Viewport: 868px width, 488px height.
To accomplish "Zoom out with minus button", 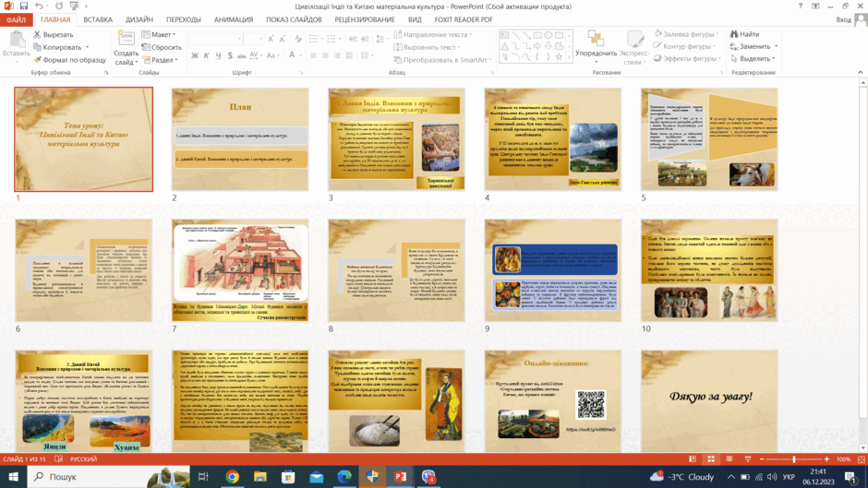I will pyautogui.click(x=762, y=459).
